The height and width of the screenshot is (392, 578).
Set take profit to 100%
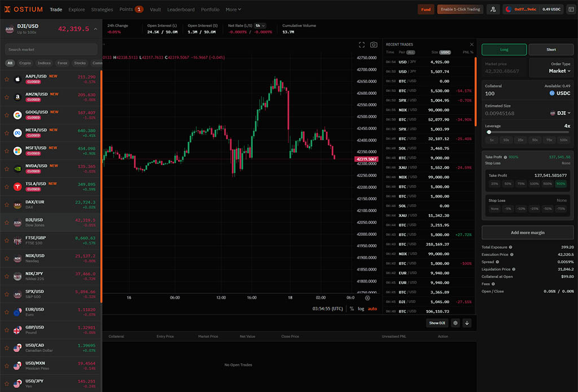[x=534, y=183]
